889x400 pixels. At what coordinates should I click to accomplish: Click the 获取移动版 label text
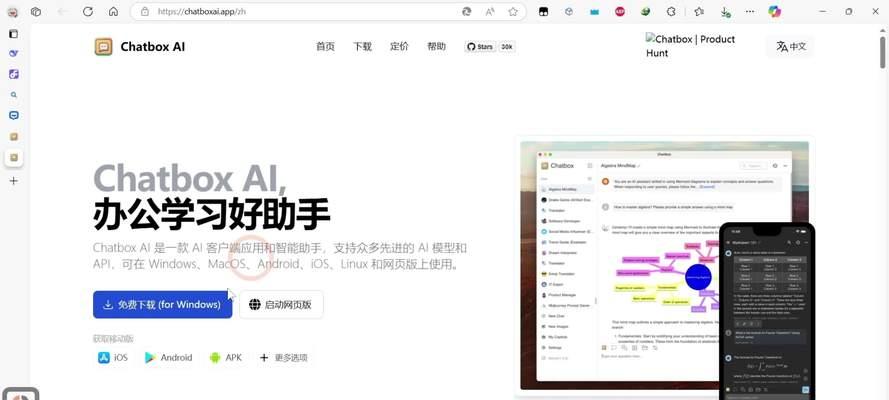coord(113,339)
